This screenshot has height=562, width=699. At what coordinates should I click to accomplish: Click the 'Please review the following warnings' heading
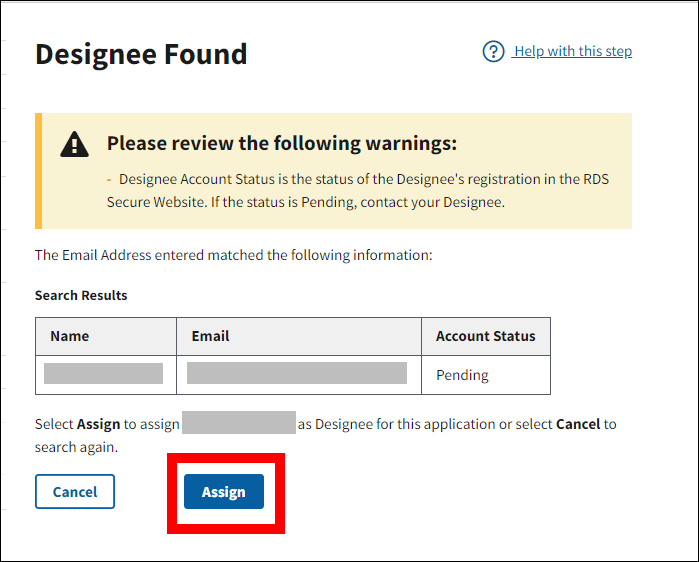(282, 143)
